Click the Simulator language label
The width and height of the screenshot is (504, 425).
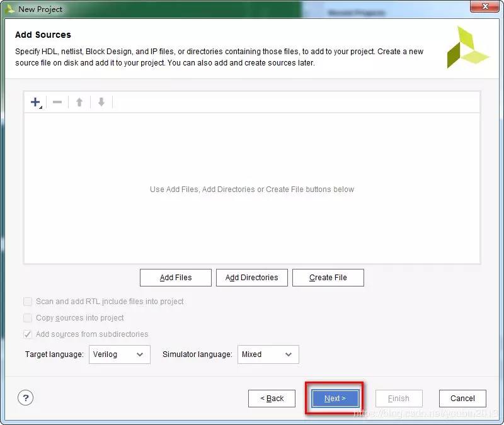[197, 354]
